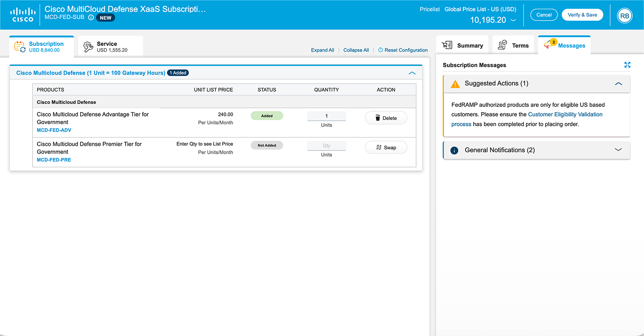
Task: Click the UNIT LIST PRICE column header
Action: [213, 90]
